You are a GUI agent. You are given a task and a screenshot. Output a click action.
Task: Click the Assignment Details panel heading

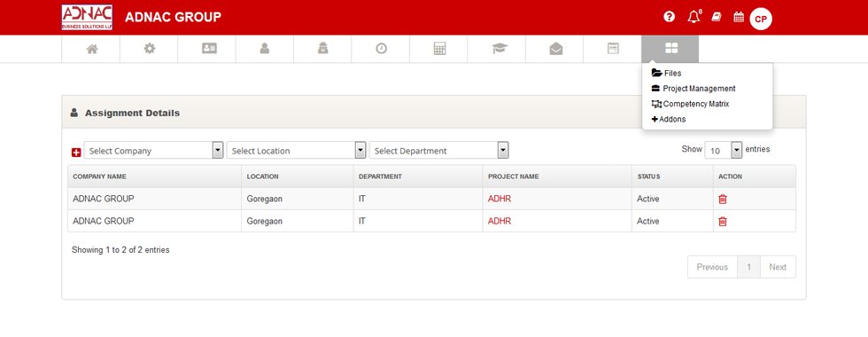(132, 113)
